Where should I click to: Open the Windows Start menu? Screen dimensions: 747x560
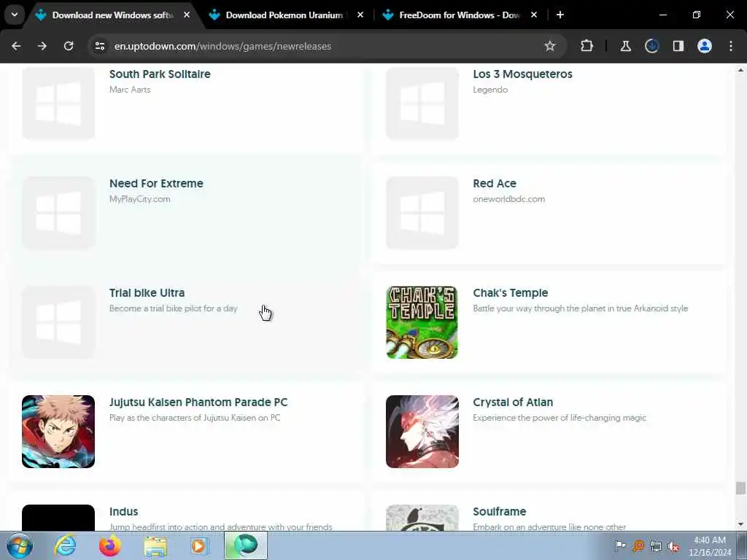tap(20, 545)
